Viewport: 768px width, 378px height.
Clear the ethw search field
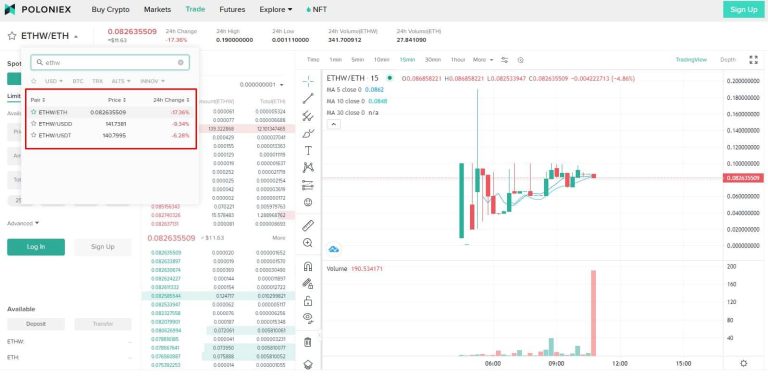tap(181, 63)
